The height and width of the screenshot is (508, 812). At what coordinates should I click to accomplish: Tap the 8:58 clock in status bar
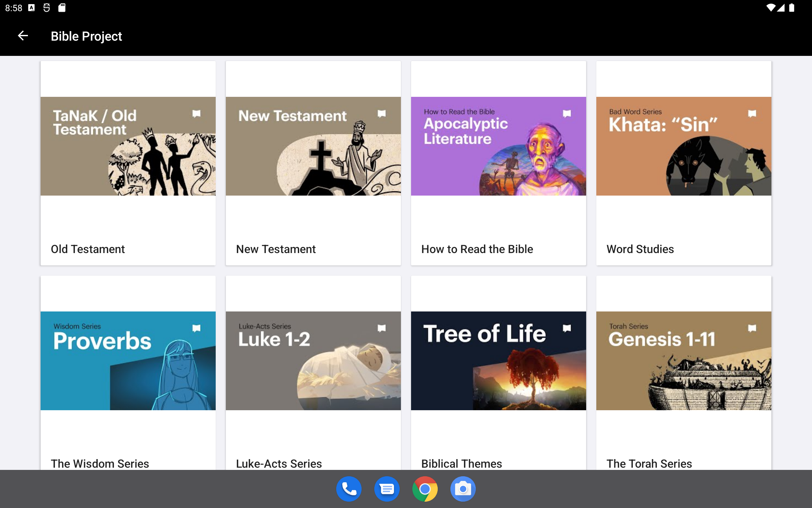(14, 8)
